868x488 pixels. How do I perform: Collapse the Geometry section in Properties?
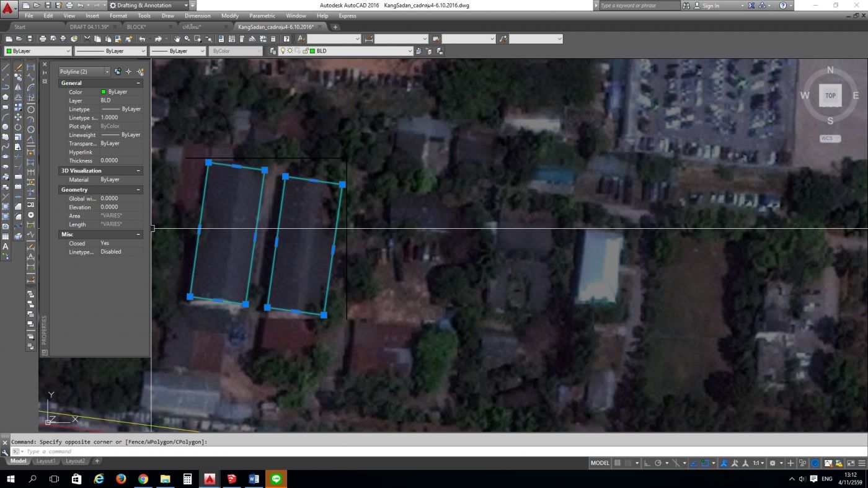[x=138, y=190]
